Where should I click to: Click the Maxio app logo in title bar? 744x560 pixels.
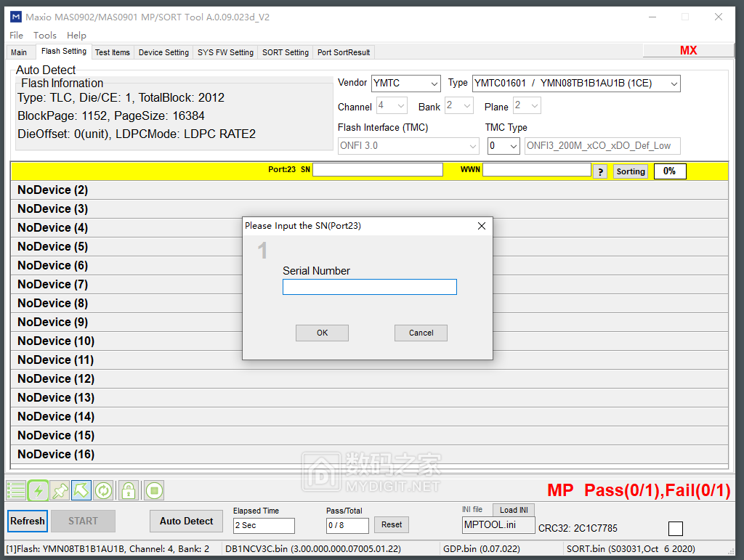click(16, 17)
